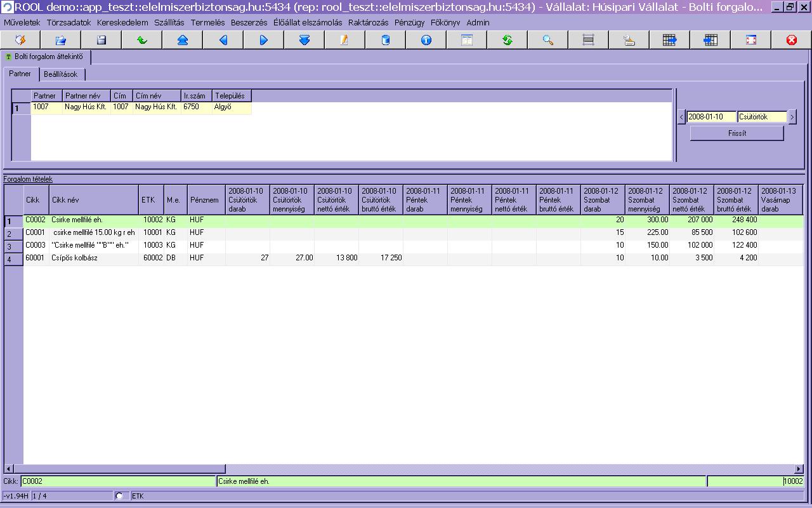
Task: Click the open folder toolbar icon
Action: pyautogui.click(x=60, y=40)
